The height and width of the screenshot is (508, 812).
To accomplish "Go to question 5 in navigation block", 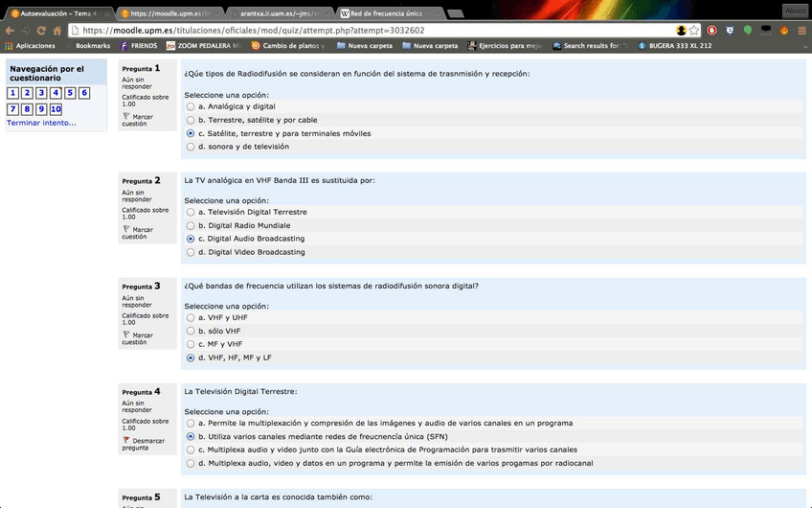I will pyautogui.click(x=70, y=93).
